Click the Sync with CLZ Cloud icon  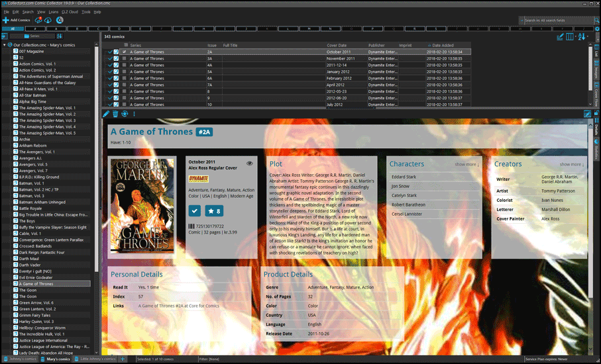tap(38, 20)
